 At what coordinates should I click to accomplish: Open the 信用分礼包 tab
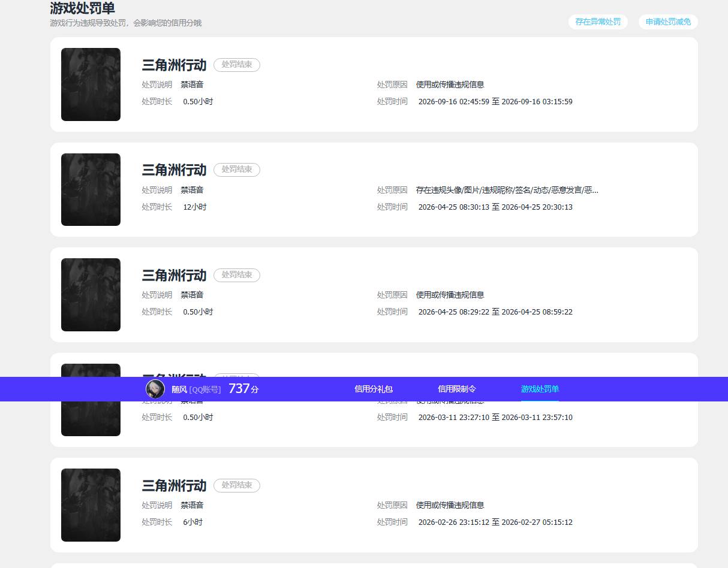[374, 389]
